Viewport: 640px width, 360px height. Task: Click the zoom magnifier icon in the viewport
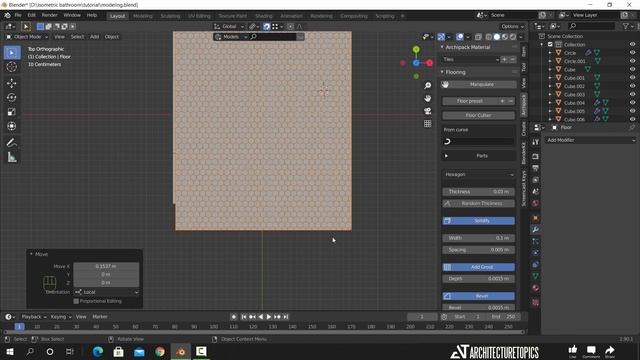(x=427, y=85)
